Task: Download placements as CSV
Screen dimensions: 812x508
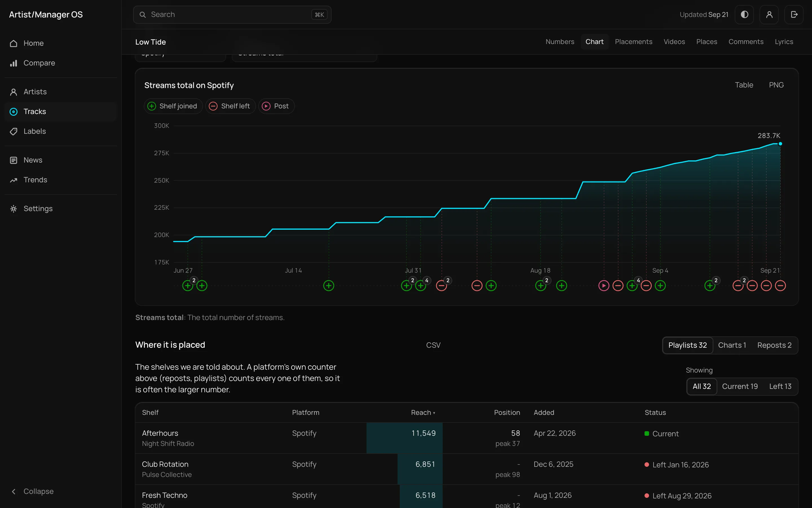Action: click(x=433, y=345)
